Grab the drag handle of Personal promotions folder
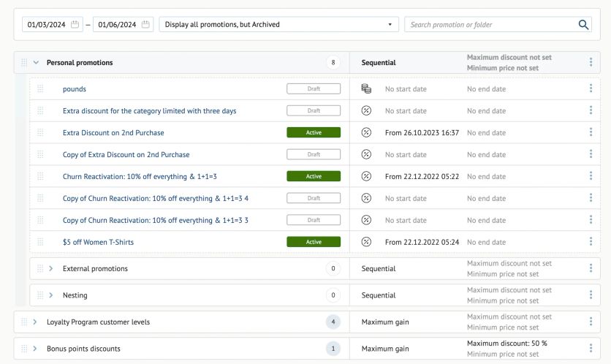611x364 pixels. [x=24, y=62]
